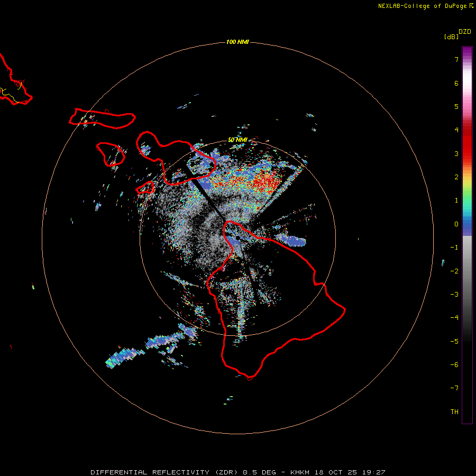Click the -7 value on color scale
Viewport: 476px width, 476px height.
pos(454,388)
